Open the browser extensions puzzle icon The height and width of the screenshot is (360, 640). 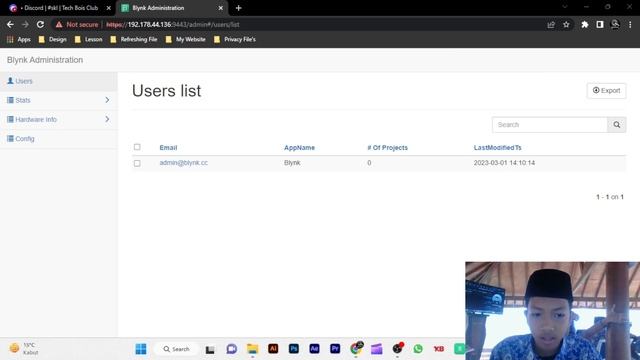[x=584, y=24]
